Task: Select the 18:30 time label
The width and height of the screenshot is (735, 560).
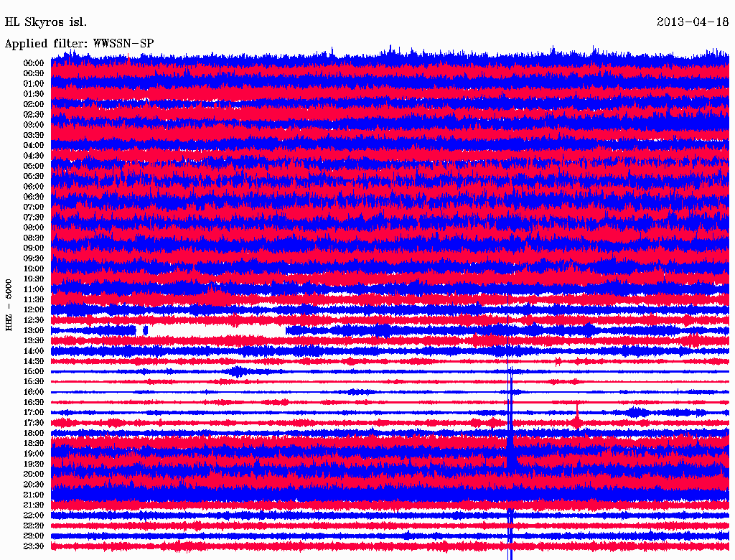Action: click(34, 443)
